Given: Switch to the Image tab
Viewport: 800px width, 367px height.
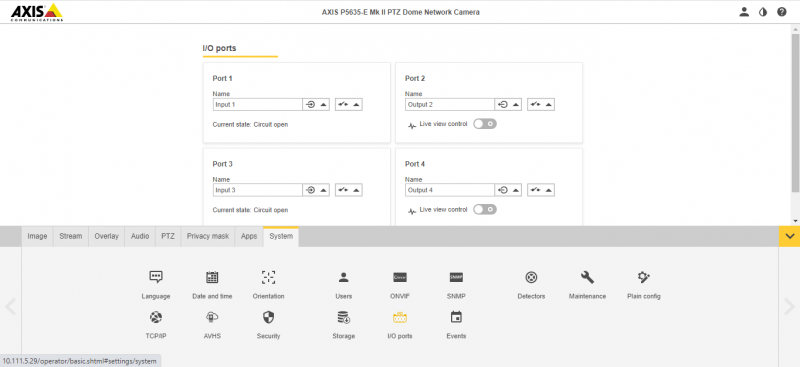Looking at the screenshot, I should (37, 236).
